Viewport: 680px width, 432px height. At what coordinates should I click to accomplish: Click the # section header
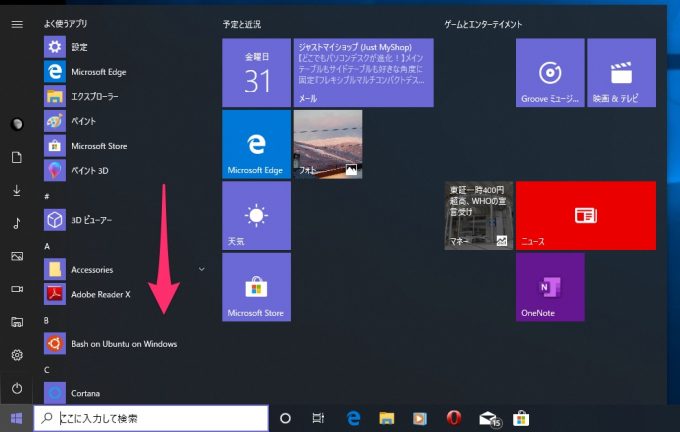(x=46, y=196)
